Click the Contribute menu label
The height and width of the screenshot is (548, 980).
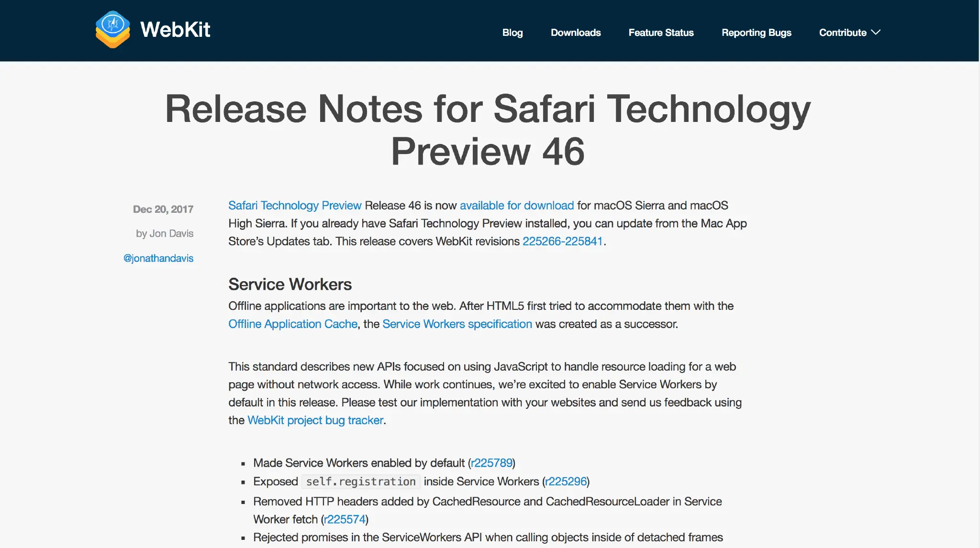842,33
